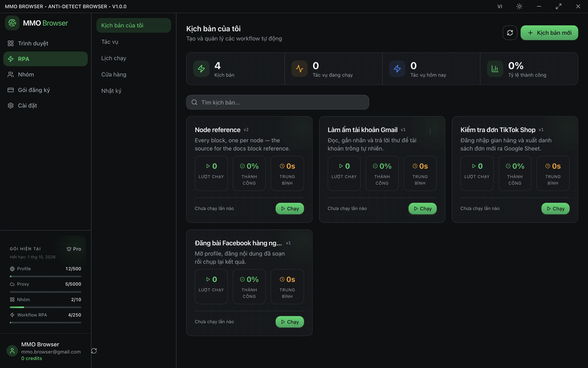Toggle the light/dark theme sun icon
The image size is (588, 368).
(519, 6)
